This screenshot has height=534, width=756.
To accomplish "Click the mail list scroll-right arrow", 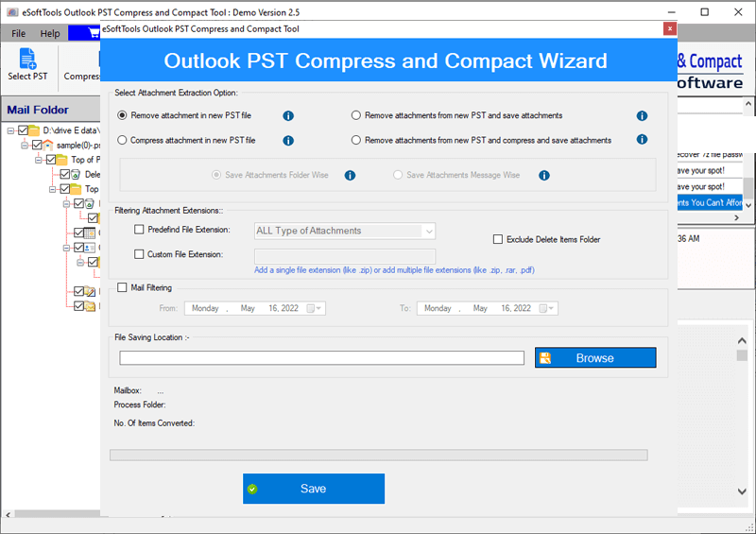I will 736,218.
